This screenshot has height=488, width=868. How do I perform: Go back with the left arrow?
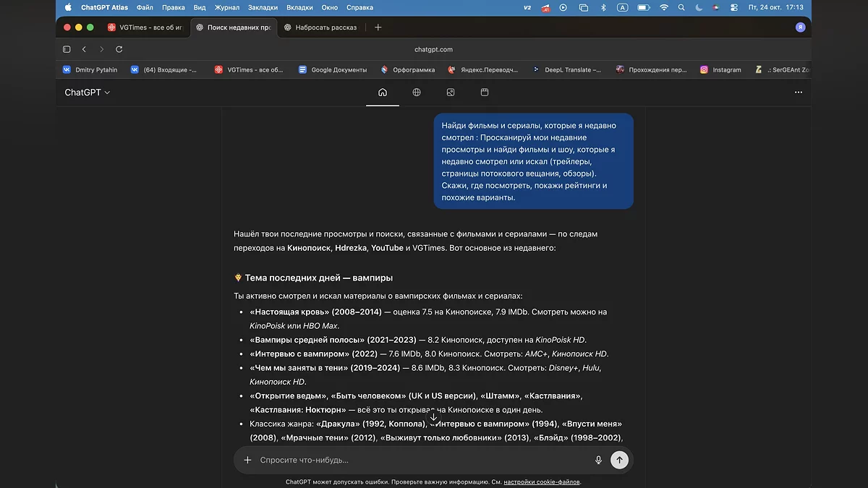[x=84, y=49]
